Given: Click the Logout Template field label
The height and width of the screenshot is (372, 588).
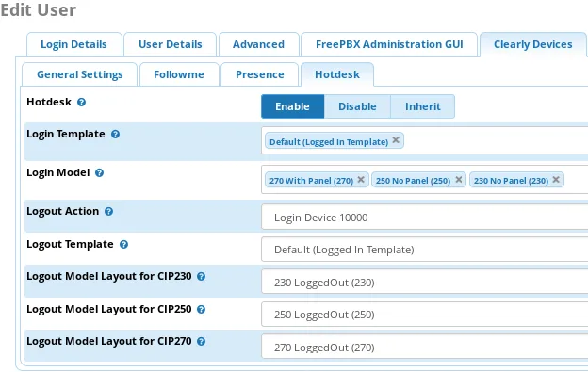Looking at the screenshot, I should (x=70, y=244).
